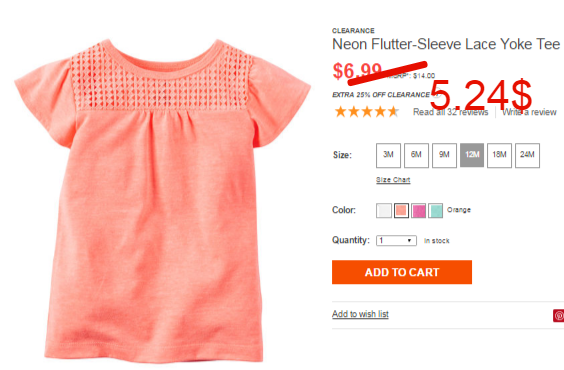
Task: Add item to wish list
Action: pyautogui.click(x=360, y=314)
